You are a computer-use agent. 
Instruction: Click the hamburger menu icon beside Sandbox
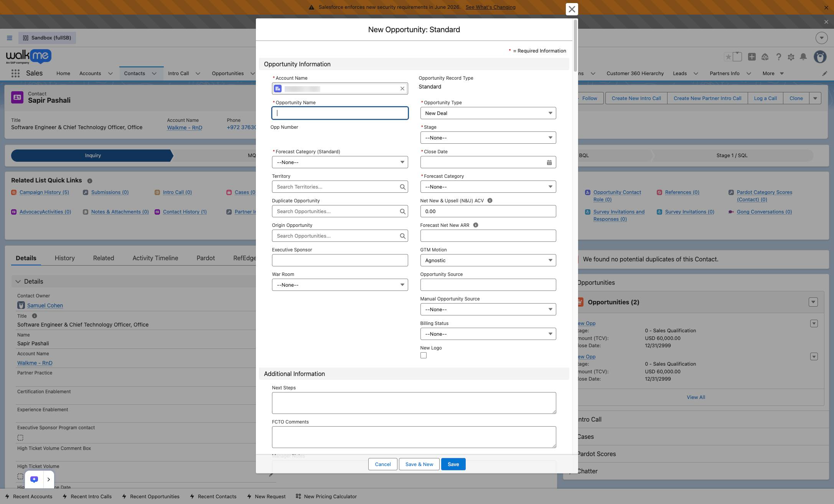10,38
